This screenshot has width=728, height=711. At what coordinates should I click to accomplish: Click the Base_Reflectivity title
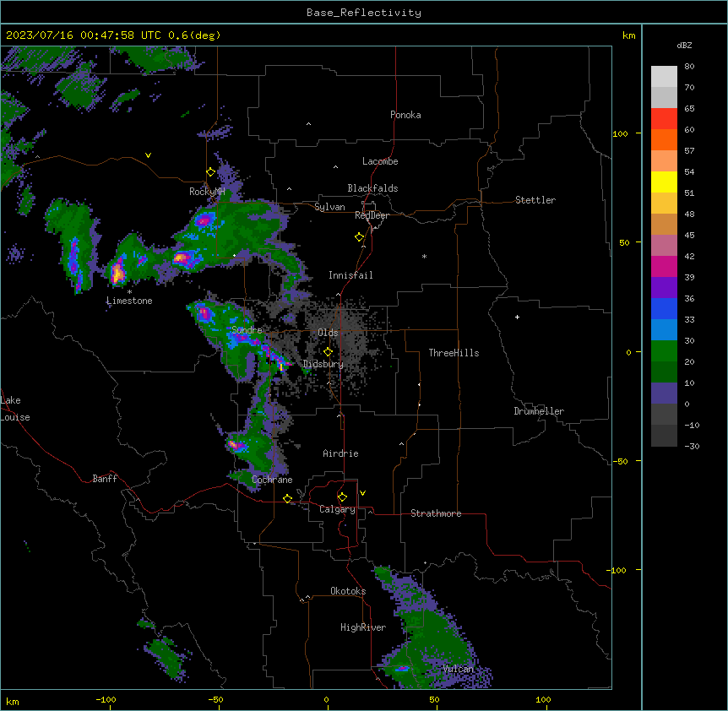[x=364, y=13]
